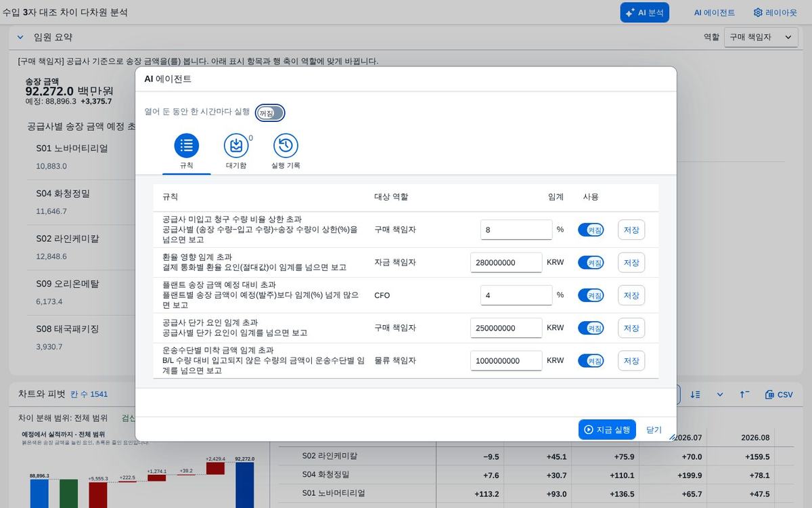Click the ascending sort arrow icon near CSV
Image resolution: width=812 pixels, height=508 pixels.
[744, 394]
